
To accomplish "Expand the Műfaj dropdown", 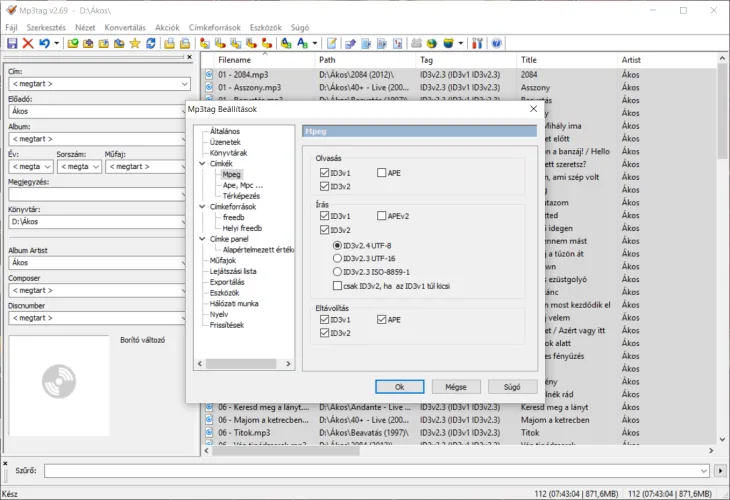I will [183, 167].
